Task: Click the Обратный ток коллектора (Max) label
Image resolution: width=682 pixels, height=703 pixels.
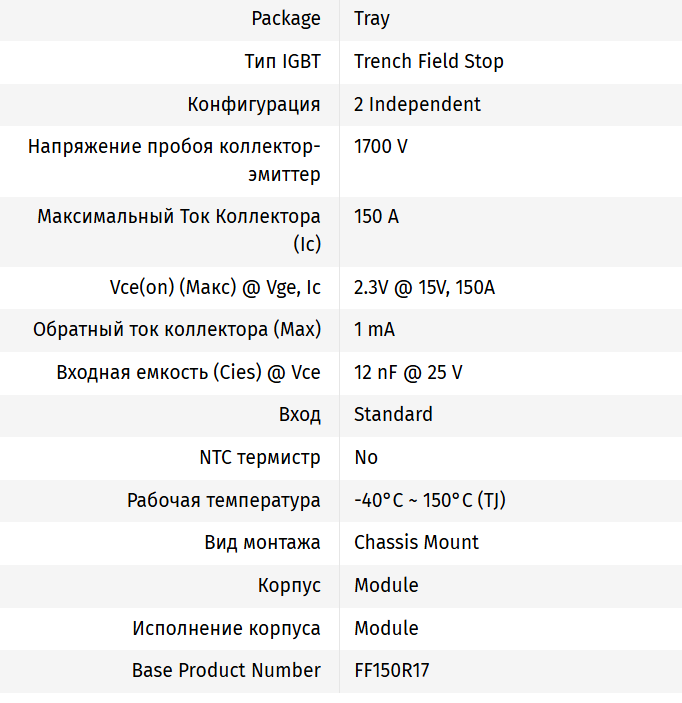Action: [177, 329]
